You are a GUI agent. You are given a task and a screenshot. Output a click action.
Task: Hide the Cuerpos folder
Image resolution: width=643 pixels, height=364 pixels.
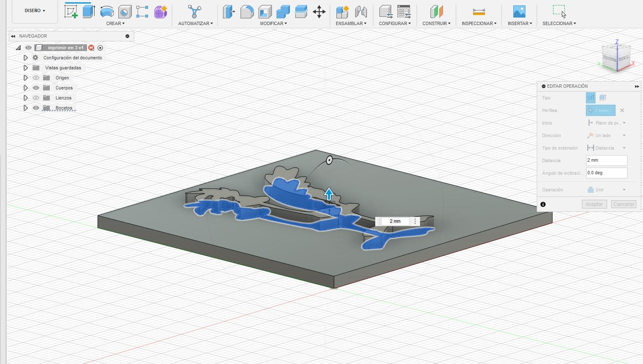pyautogui.click(x=36, y=88)
